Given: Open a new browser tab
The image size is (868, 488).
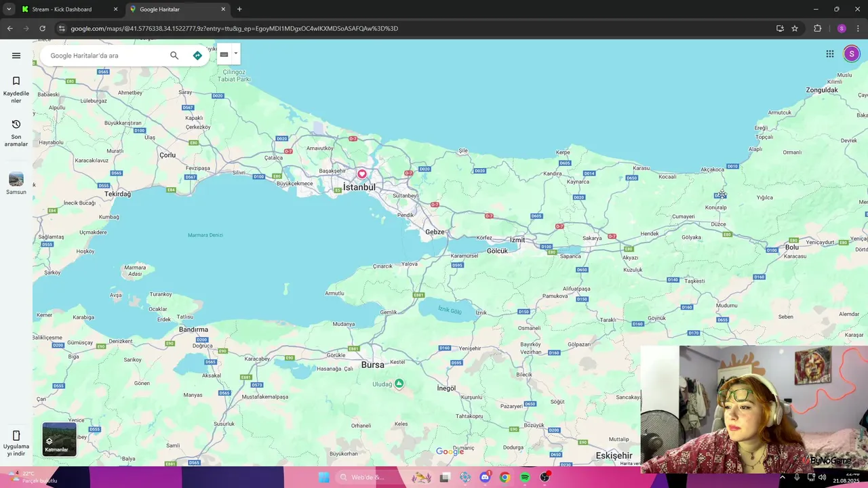Looking at the screenshot, I should [239, 9].
